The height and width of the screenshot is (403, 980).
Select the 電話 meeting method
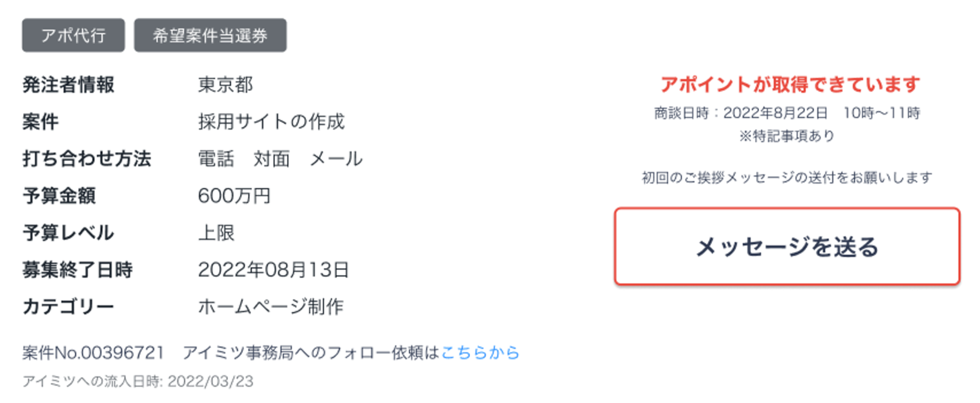216,159
